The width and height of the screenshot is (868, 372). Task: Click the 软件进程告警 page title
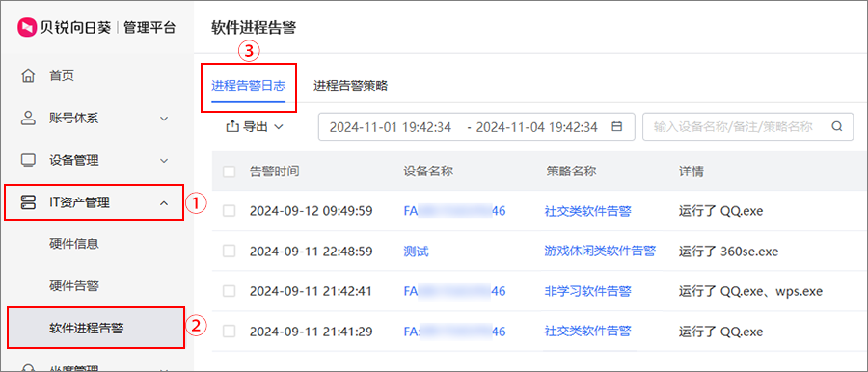click(254, 28)
